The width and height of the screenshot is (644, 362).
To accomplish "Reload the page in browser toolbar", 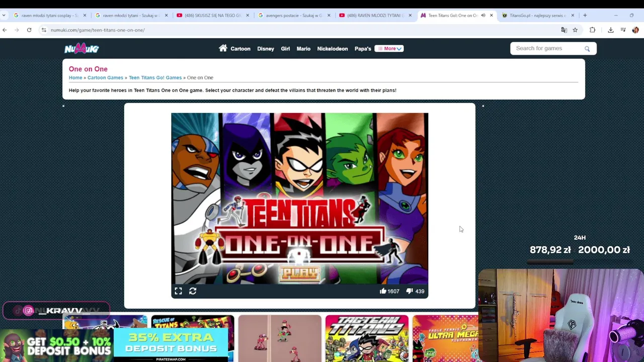I will coord(29,30).
